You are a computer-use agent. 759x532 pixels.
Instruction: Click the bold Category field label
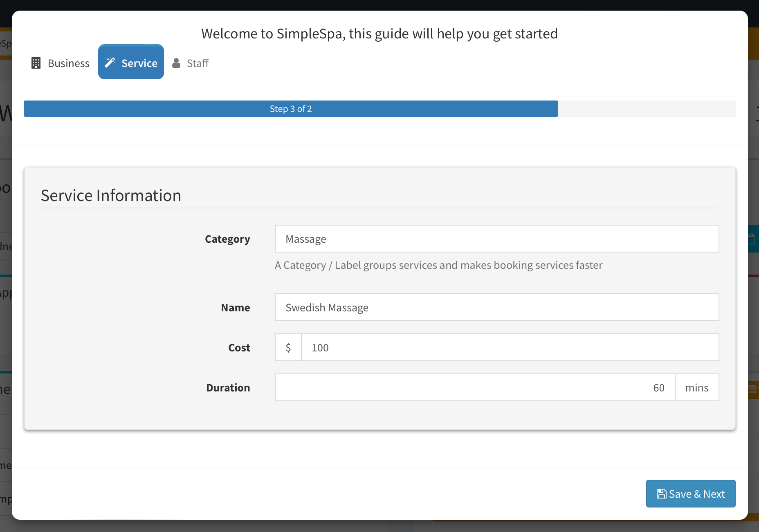227,239
